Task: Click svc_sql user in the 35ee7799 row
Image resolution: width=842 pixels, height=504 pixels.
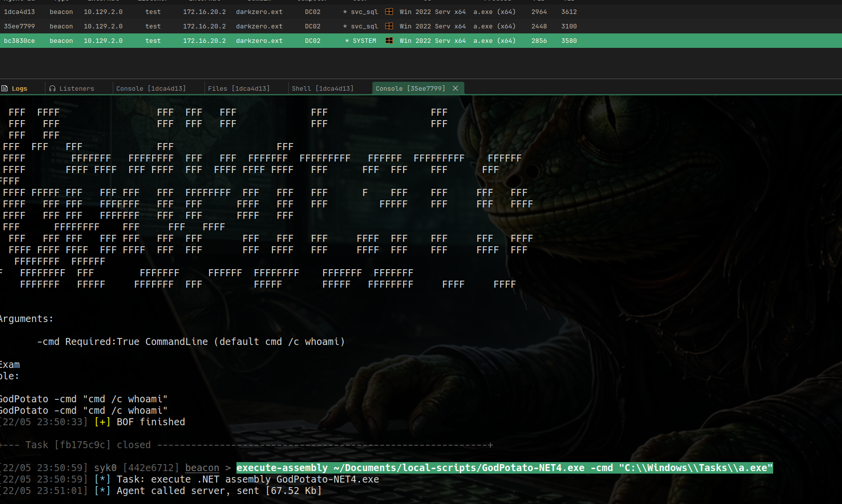Action: [x=361, y=26]
